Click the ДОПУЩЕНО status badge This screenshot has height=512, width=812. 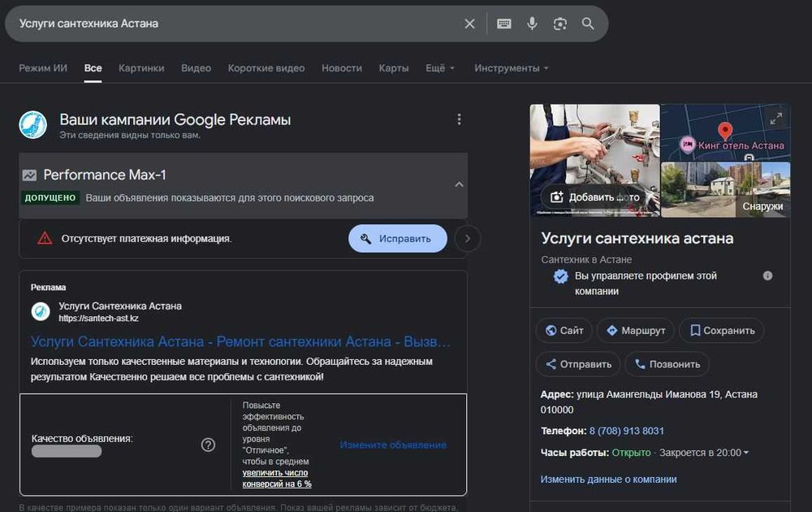50,197
